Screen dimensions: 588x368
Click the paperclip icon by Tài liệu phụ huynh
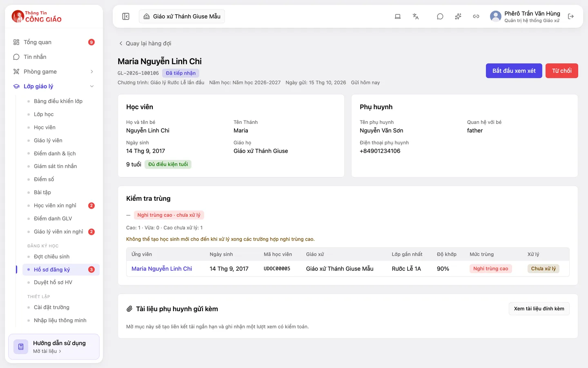click(129, 309)
